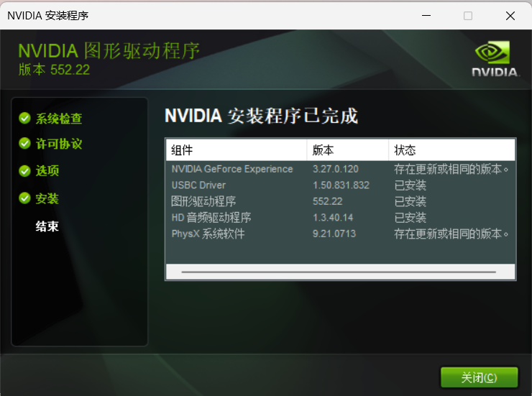
Task: Click the green checkmark beside 系统检查
Action: click(x=24, y=118)
